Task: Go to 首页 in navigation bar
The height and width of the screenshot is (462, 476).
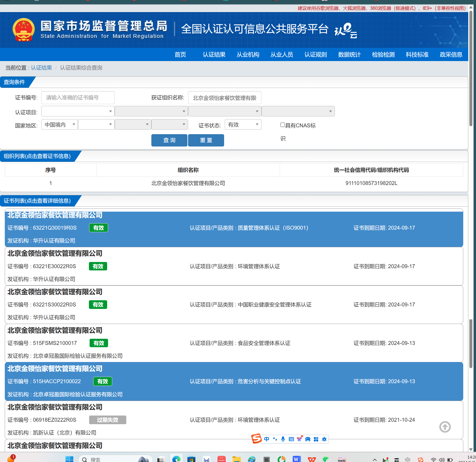Action: click(180, 55)
